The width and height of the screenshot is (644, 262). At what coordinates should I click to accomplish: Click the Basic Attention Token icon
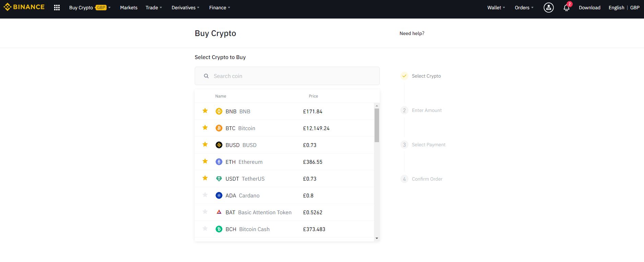coord(219,212)
